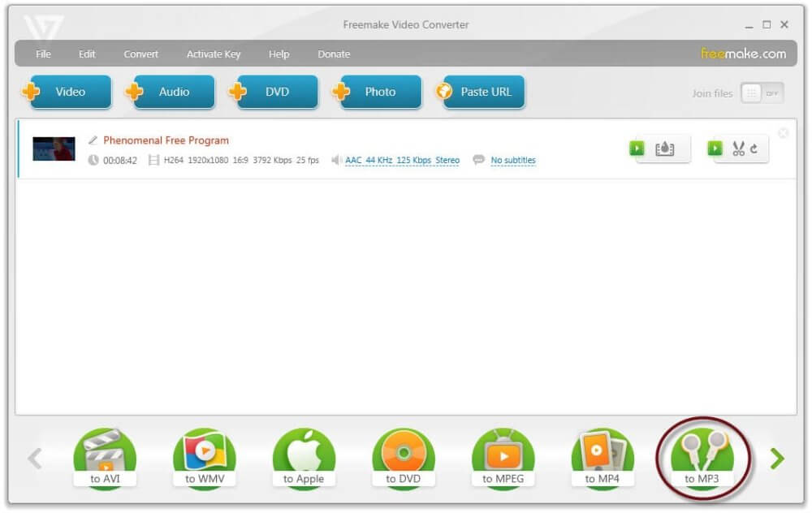Play video via green button beside scissors
This screenshot has height=513, width=812.
pyautogui.click(x=715, y=148)
